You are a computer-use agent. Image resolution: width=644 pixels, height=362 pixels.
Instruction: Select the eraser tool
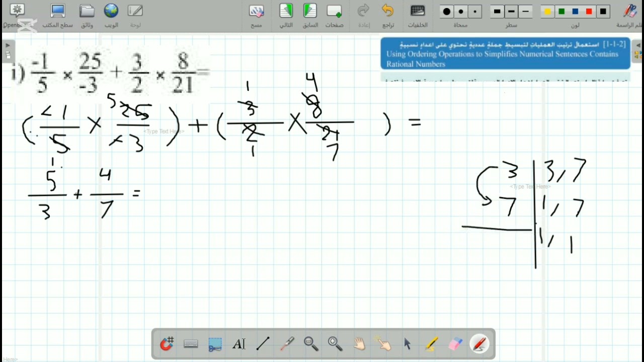(455, 344)
